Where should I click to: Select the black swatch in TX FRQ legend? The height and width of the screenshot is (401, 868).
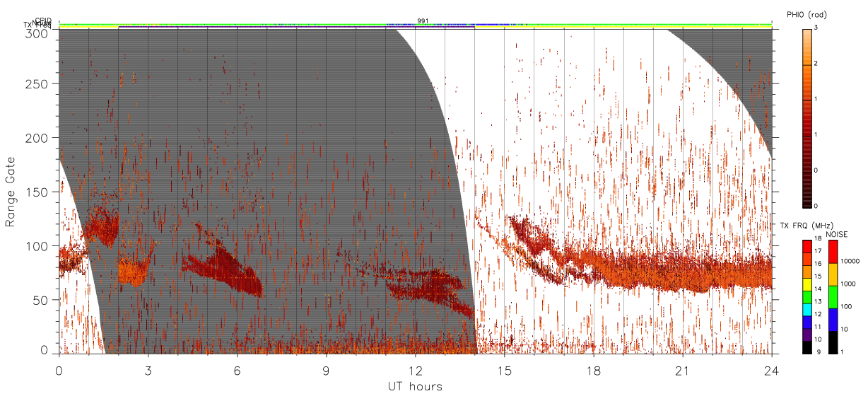pos(807,347)
